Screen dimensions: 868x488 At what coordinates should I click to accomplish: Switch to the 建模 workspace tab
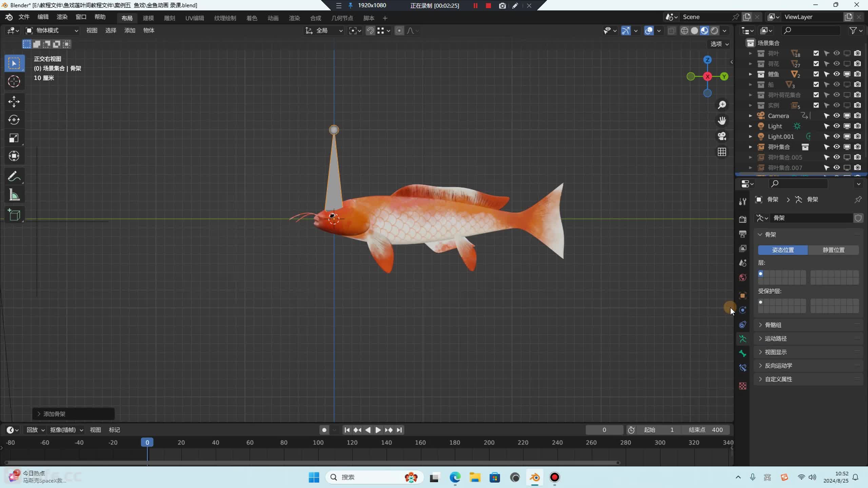click(148, 18)
